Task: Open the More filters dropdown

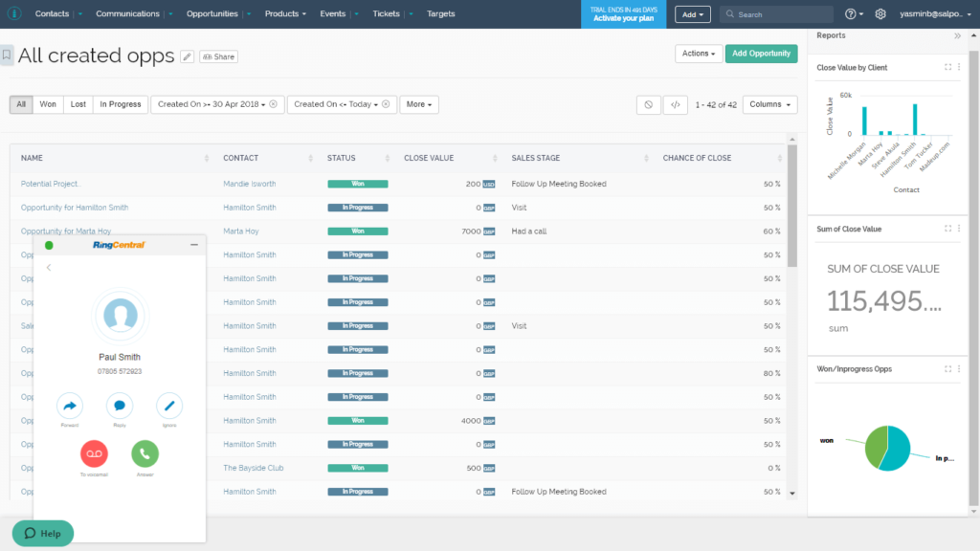Action: click(419, 104)
